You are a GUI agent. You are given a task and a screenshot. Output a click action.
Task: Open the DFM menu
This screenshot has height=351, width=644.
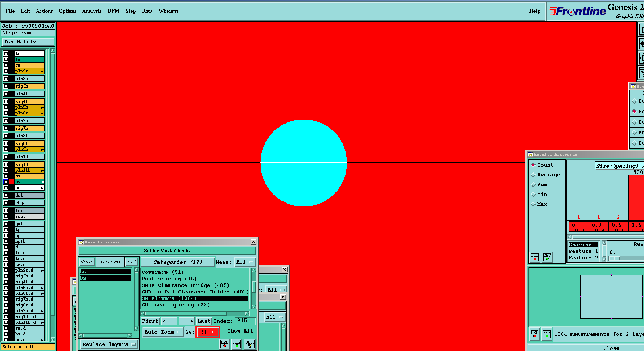click(113, 11)
